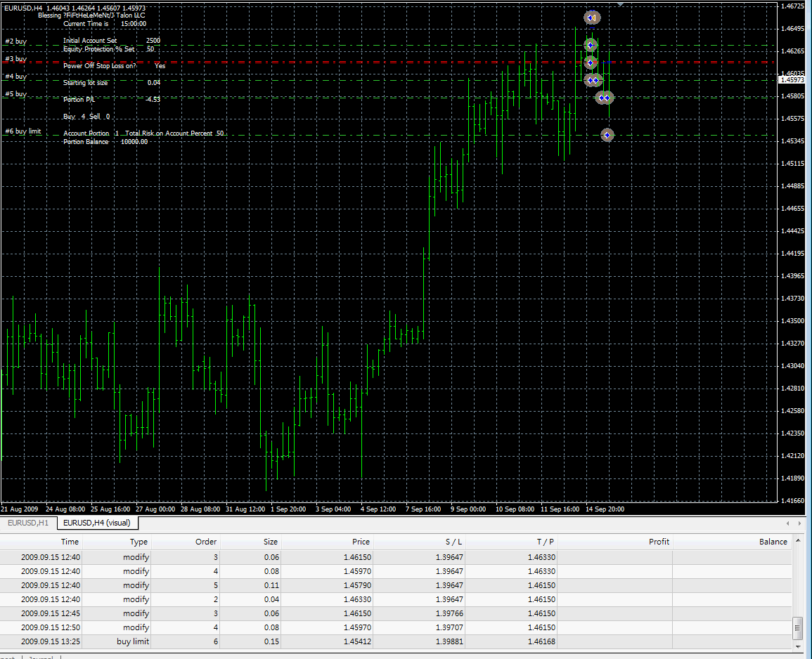Click the '#4 buy' order line label

[x=16, y=77]
